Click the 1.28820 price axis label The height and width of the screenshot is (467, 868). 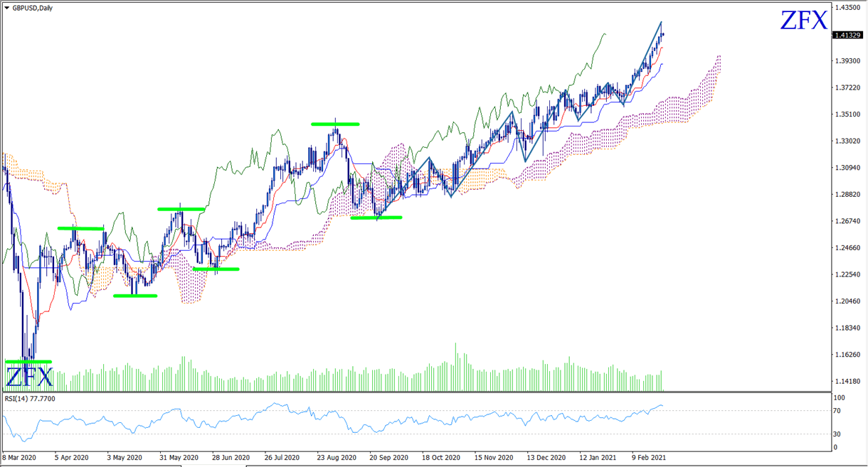coord(850,195)
